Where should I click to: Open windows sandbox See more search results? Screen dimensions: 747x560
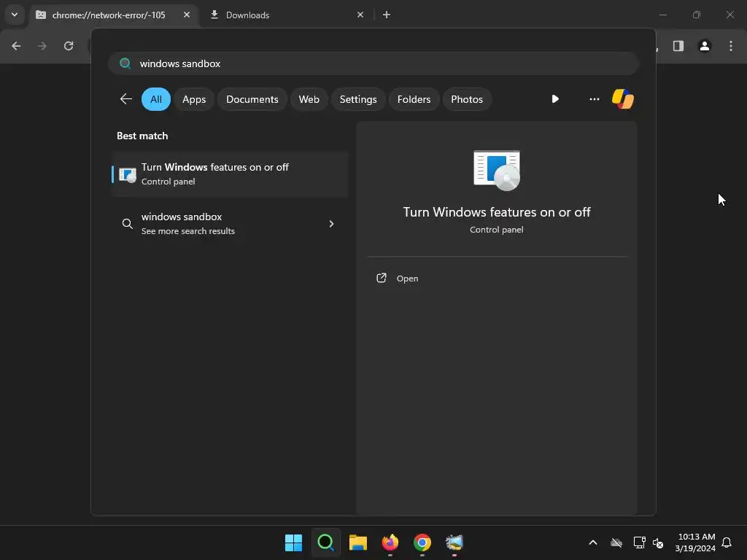(x=230, y=223)
